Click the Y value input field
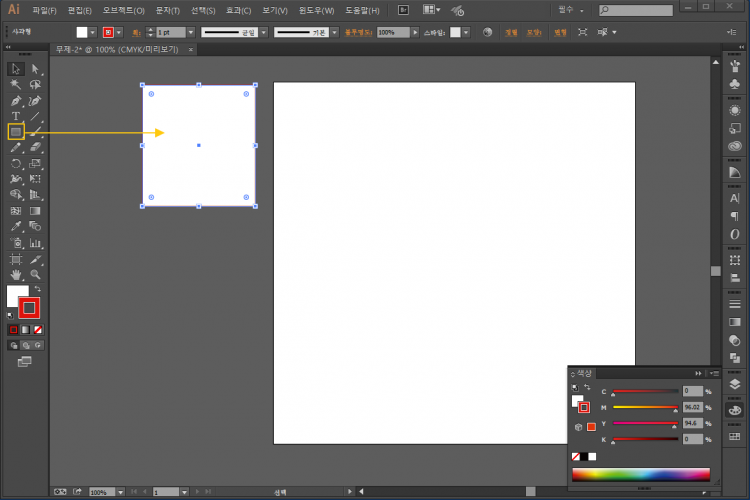This screenshot has width=750, height=500. click(x=693, y=424)
